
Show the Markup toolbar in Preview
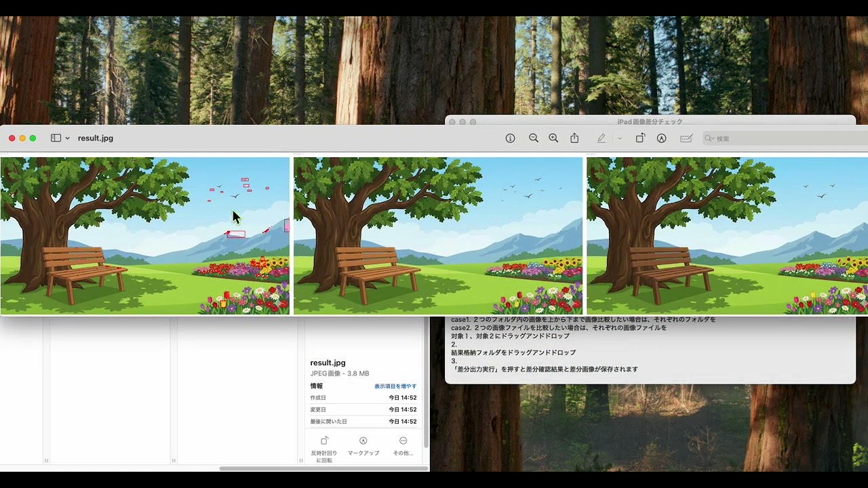click(x=661, y=138)
